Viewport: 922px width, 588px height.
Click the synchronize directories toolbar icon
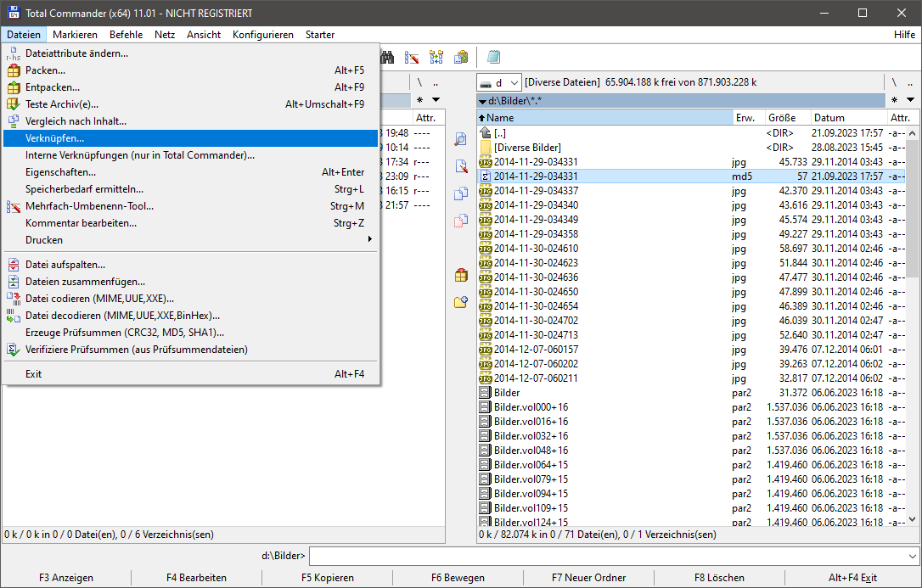pos(436,57)
